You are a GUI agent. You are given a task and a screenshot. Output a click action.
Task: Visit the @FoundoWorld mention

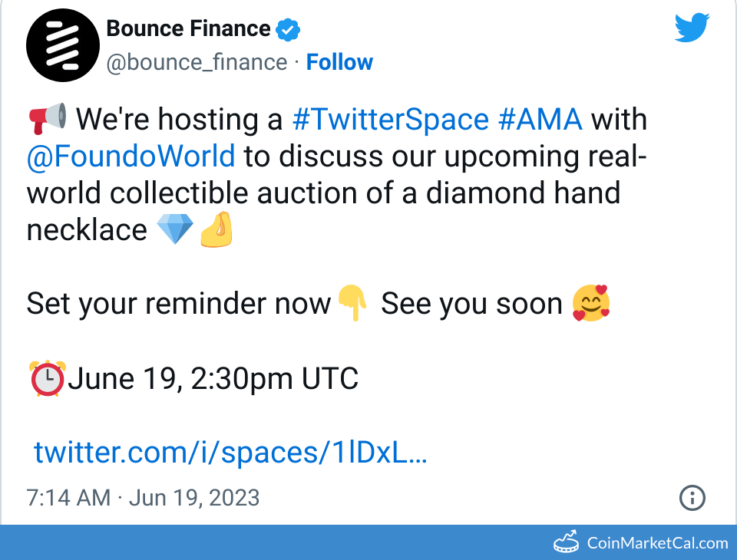pyautogui.click(x=131, y=156)
